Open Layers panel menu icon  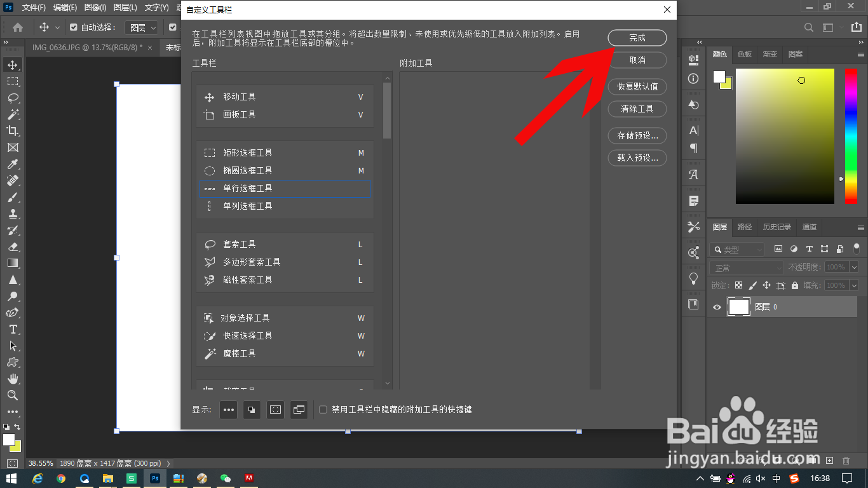click(x=861, y=227)
